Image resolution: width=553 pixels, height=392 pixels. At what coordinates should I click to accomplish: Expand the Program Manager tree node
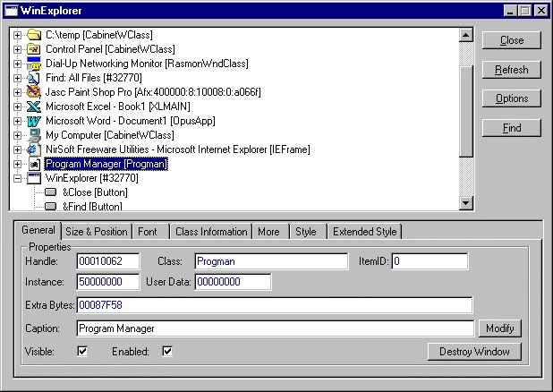click(x=17, y=164)
